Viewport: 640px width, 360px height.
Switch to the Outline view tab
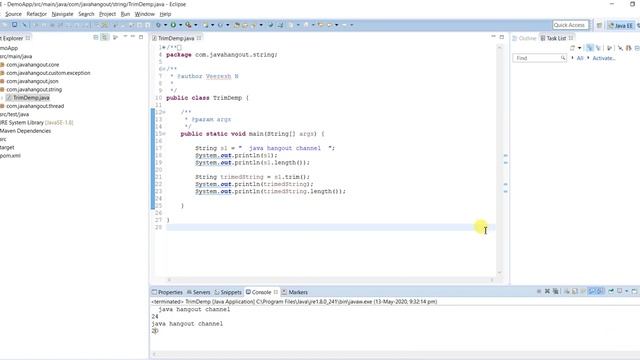point(524,38)
